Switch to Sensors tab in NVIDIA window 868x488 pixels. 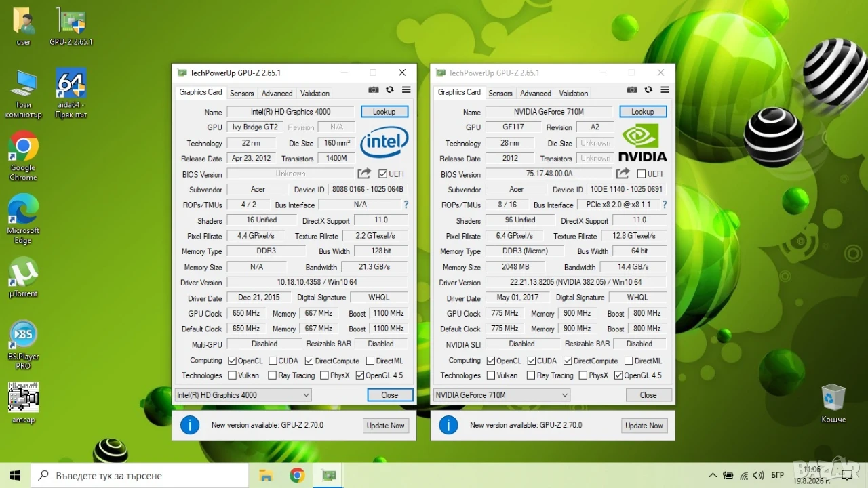click(x=500, y=94)
